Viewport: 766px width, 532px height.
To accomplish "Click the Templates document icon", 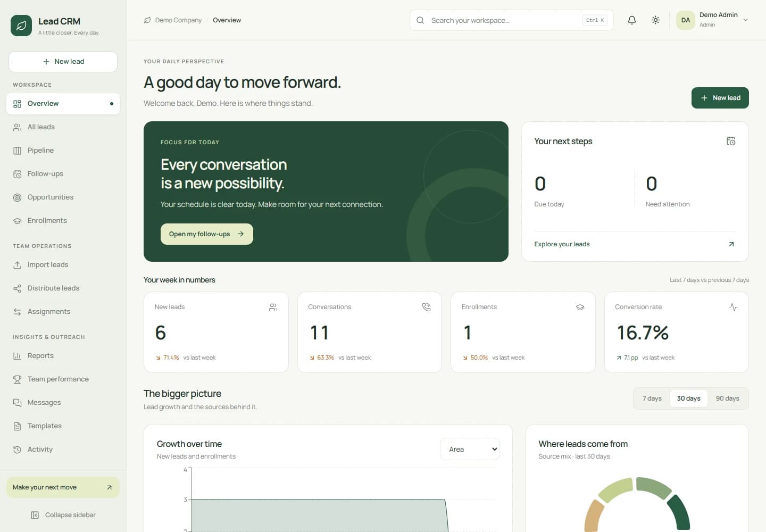I will tap(17, 426).
